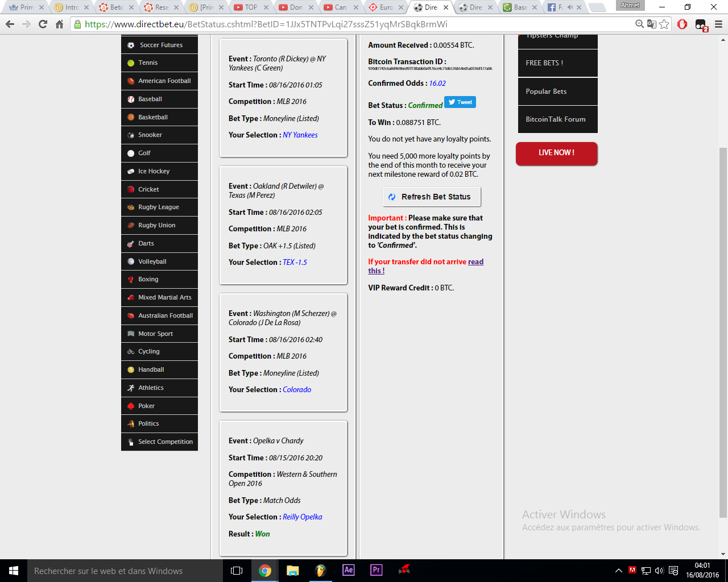
Task: Click the Boxing glove icon
Action: [131, 280]
